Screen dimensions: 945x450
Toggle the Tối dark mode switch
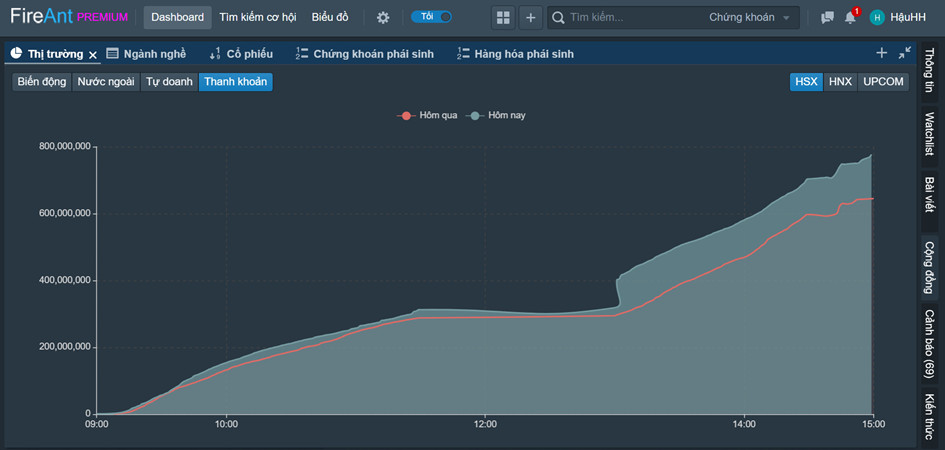coord(431,17)
